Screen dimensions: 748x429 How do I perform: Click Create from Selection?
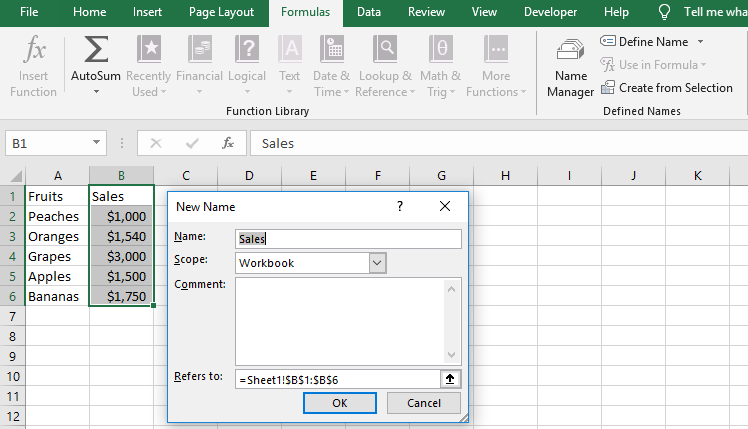point(667,88)
